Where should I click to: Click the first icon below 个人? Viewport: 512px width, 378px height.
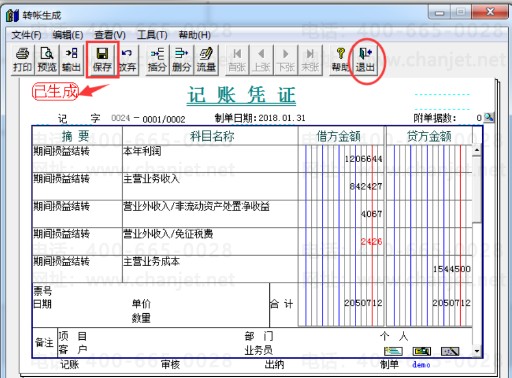coord(393,351)
